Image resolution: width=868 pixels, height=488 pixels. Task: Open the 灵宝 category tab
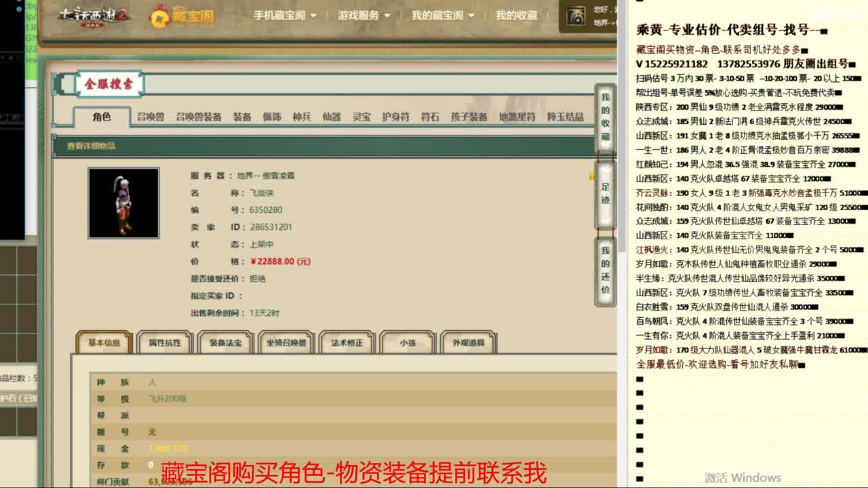[x=361, y=117]
